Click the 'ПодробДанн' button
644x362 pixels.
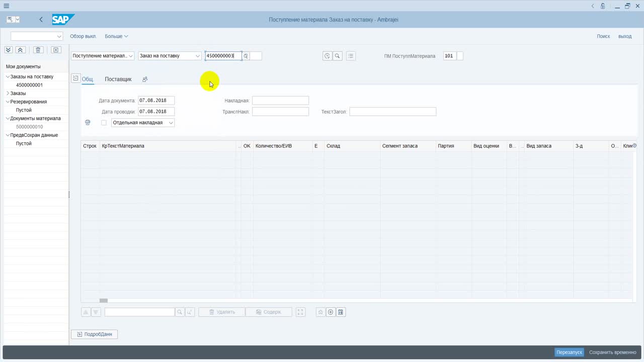click(x=95, y=334)
